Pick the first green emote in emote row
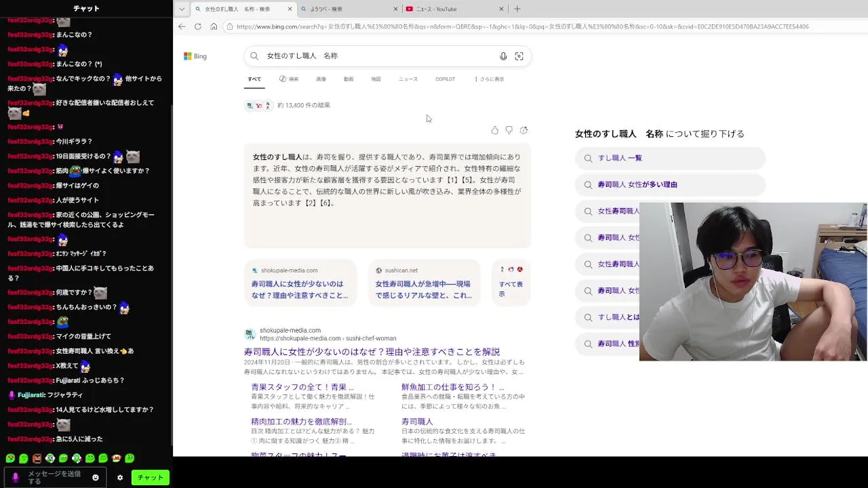 pyautogui.click(x=10, y=459)
